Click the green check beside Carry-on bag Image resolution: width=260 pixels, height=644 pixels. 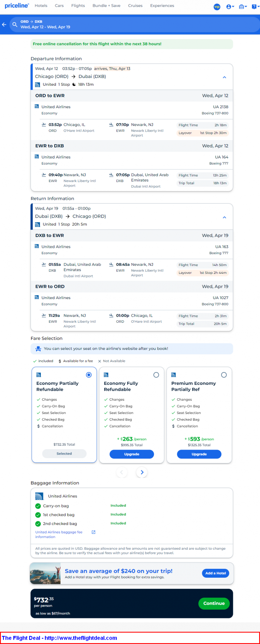click(x=38, y=506)
